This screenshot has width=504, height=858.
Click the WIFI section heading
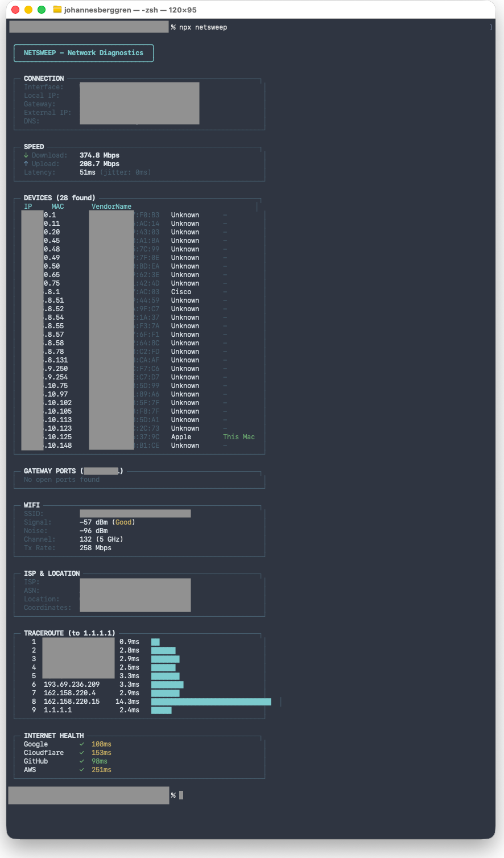point(32,505)
